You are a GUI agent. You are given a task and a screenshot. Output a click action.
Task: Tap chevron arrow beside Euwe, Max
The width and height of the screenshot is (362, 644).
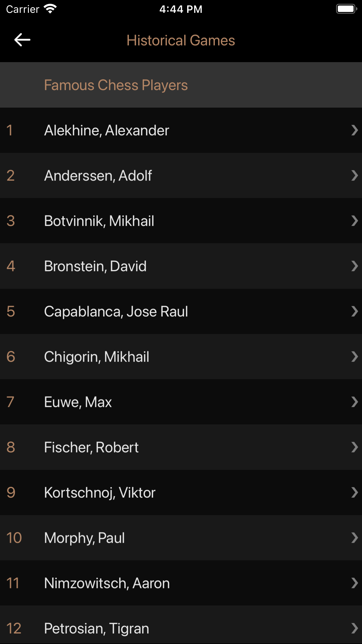click(354, 402)
